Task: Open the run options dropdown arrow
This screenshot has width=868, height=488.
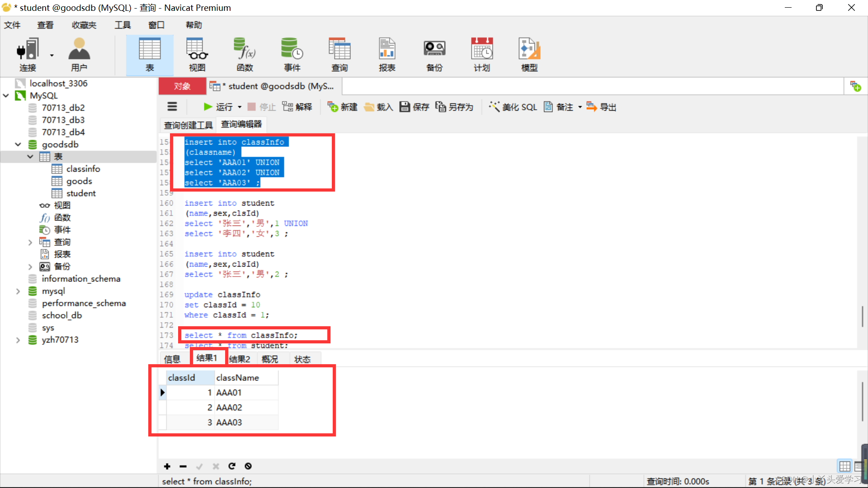Action: point(240,107)
